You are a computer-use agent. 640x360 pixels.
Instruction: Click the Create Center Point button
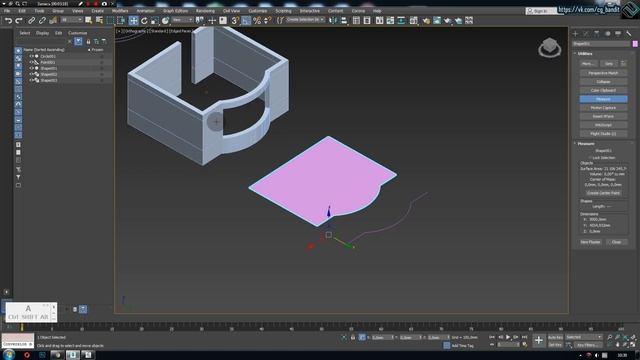pos(603,193)
